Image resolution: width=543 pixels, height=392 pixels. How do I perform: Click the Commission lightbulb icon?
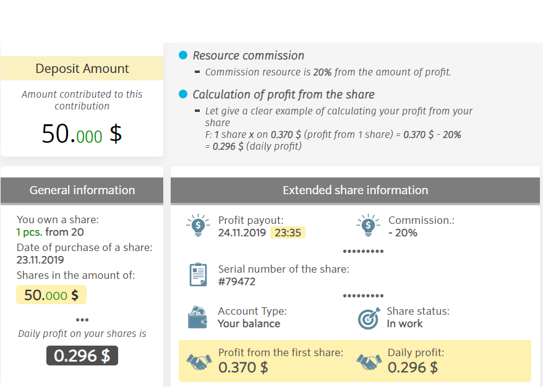click(x=368, y=226)
